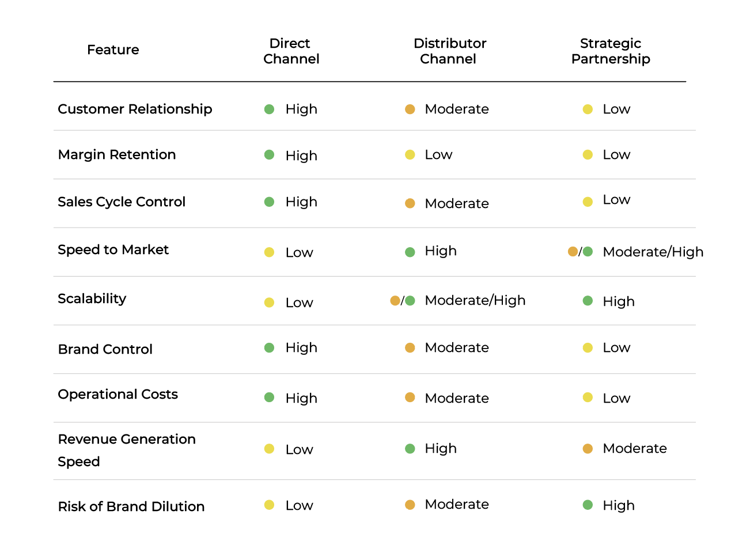Click yellow dot for Sales Cycle Control Partnership
750x560 pixels.
point(588,202)
